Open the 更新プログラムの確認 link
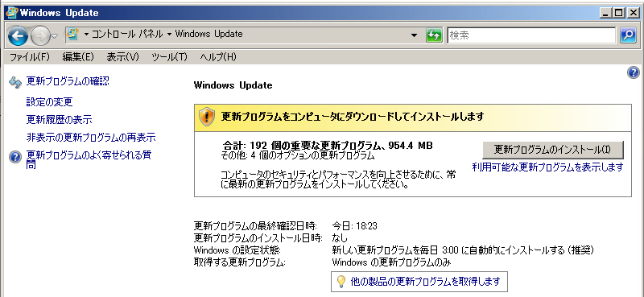This screenshot has width=644, height=297. click(x=68, y=81)
